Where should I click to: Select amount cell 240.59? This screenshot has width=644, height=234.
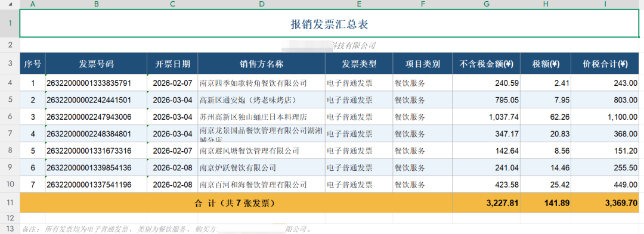click(487, 83)
